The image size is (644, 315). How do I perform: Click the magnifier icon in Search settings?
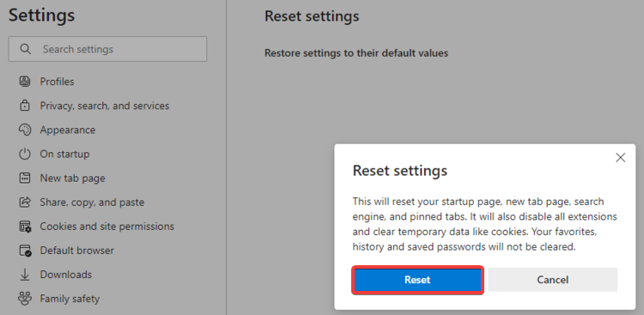[x=26, y=49]
